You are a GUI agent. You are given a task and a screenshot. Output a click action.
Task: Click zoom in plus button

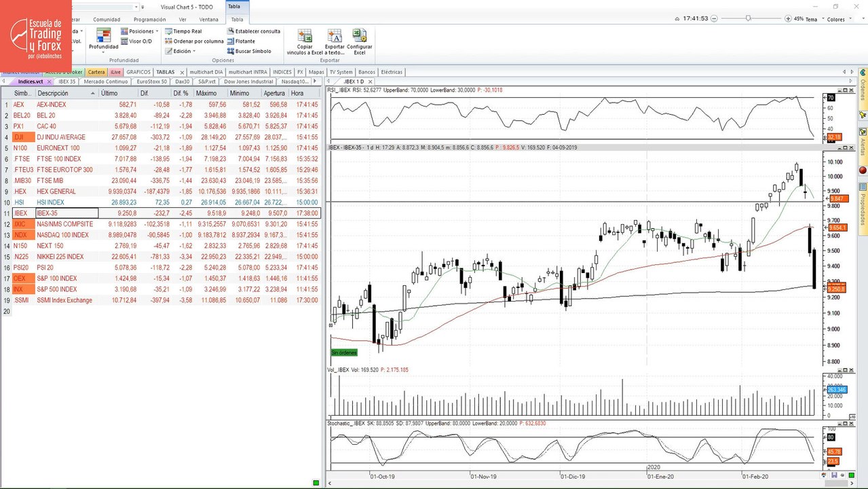787,19
